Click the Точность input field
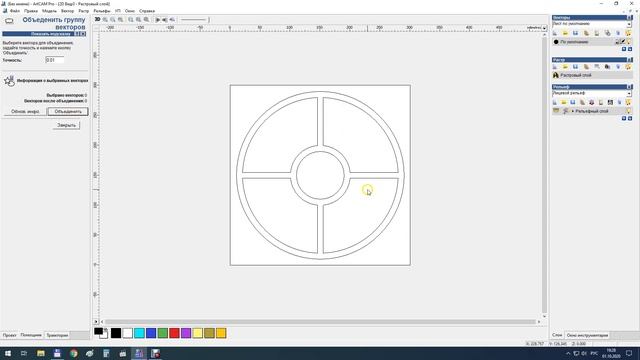The image size is (640, 360). [x=55, y=60]
